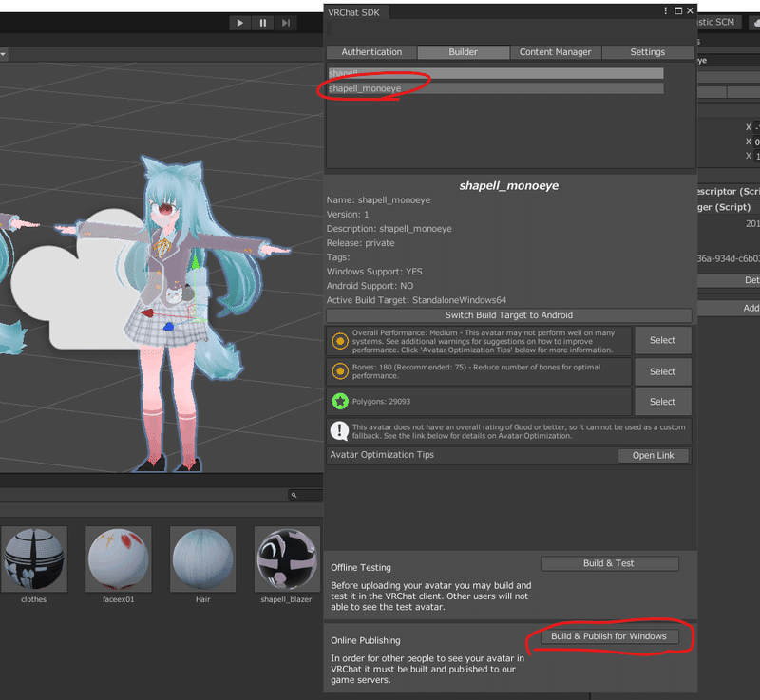Click the shapell_monoeye bold heading

[x=509, y=185]
